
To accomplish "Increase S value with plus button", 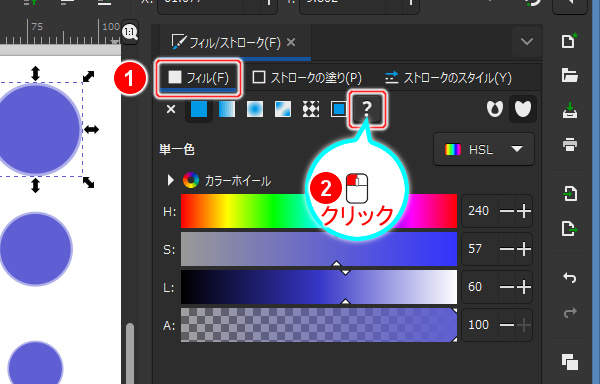I will coord(524,249).
